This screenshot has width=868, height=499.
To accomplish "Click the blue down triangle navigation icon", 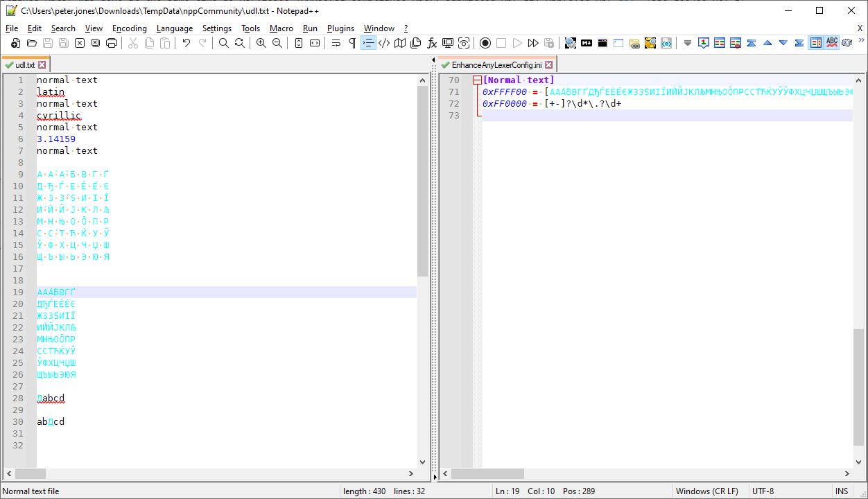I will (x=783, y=43).
